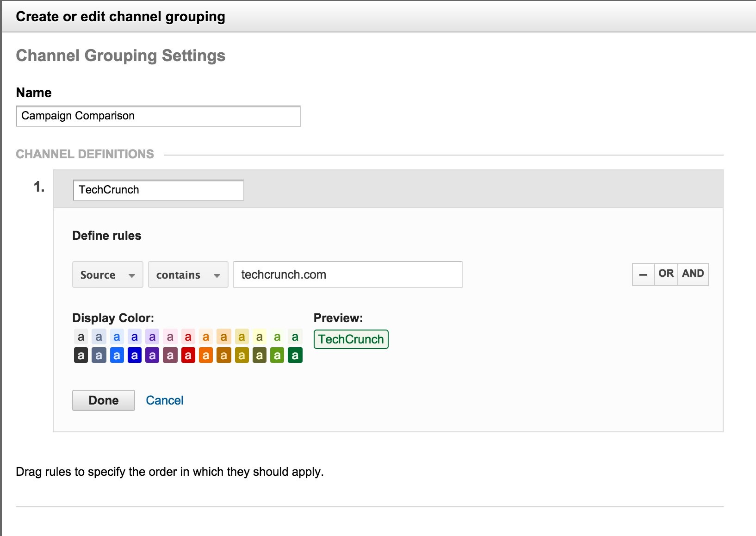Click the TechCrunch preview label
This screenshot has height=536, width=756.
coord(350,339)
